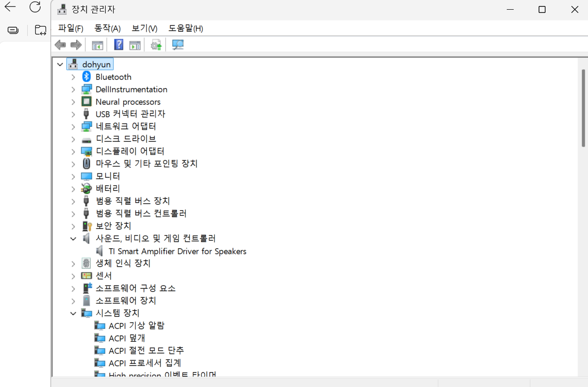The height and width of the screenshot is (387, 588).
Task: Open the 동작(A) menu
Action: [x=108, y=28]
